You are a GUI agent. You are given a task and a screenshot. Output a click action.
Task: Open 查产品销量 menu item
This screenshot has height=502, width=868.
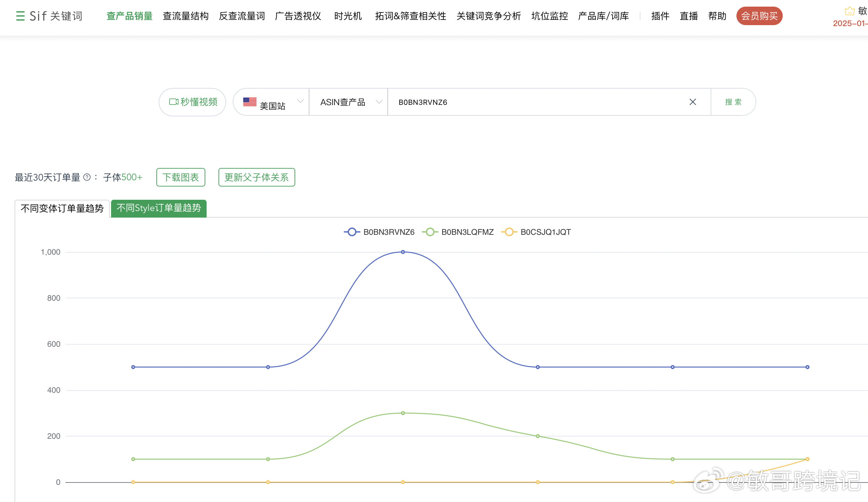[x=130, y=16]
